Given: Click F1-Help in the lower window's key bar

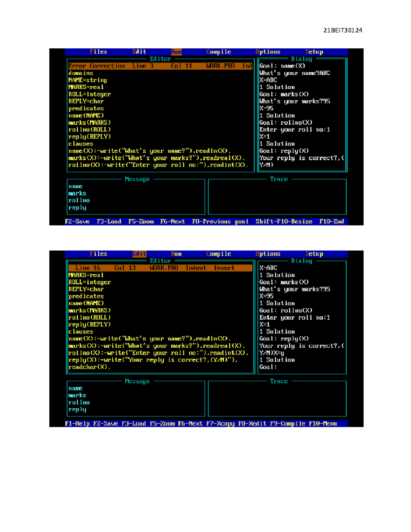Looking at the screenshot, I should (x=77, y=424).
